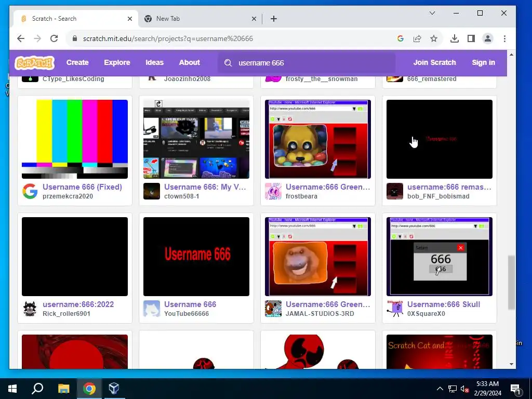Click the search magnifier icon in Scratch bar
Image resolution: width=532 pixels, height=399 pixels.
point(228,63)
